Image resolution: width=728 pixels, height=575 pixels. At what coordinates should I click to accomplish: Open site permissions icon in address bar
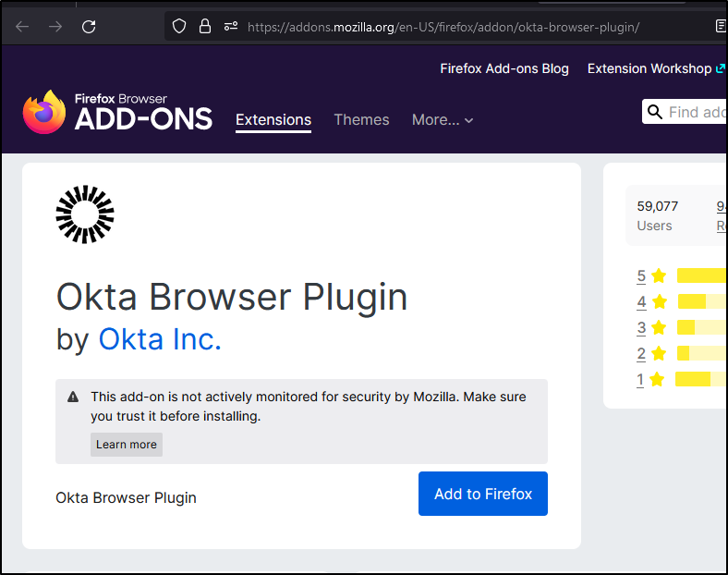click(231, 27)
